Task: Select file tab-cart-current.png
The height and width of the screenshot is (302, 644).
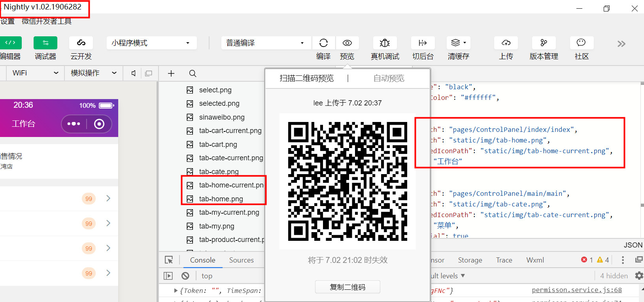Action: pyautogui.click(x=230, y=131)
